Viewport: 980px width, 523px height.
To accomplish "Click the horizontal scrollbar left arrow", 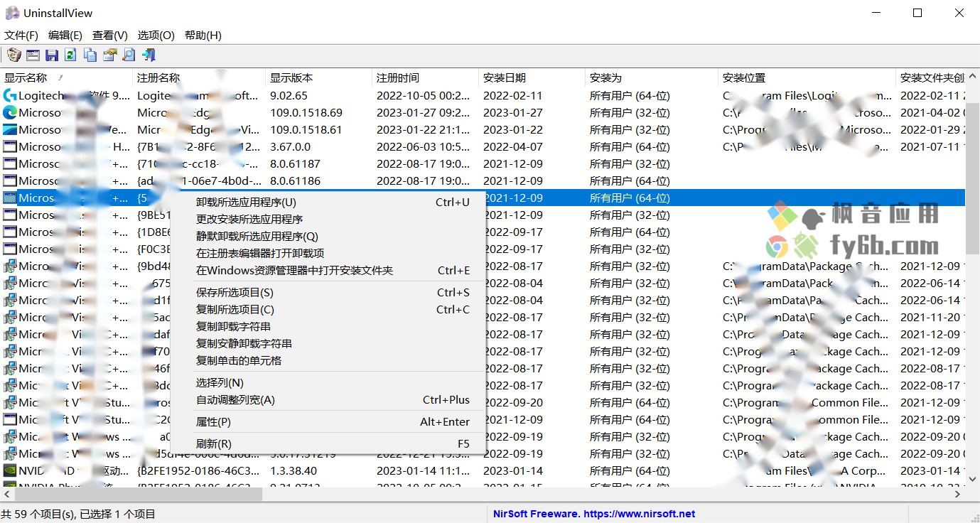I will 6,494.
